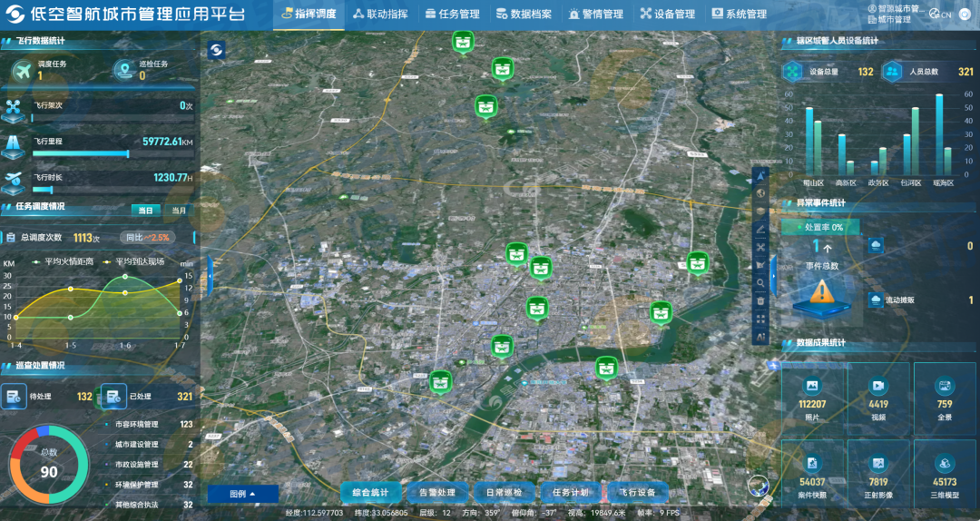Select the drone icon in map toolbar
Image resolution: width=980 pixels, height=521 pixels.
760,247
